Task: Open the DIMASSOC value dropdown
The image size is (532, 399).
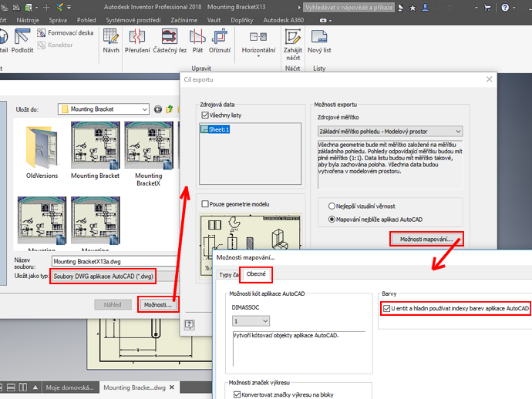Action: tap(251, 320)
